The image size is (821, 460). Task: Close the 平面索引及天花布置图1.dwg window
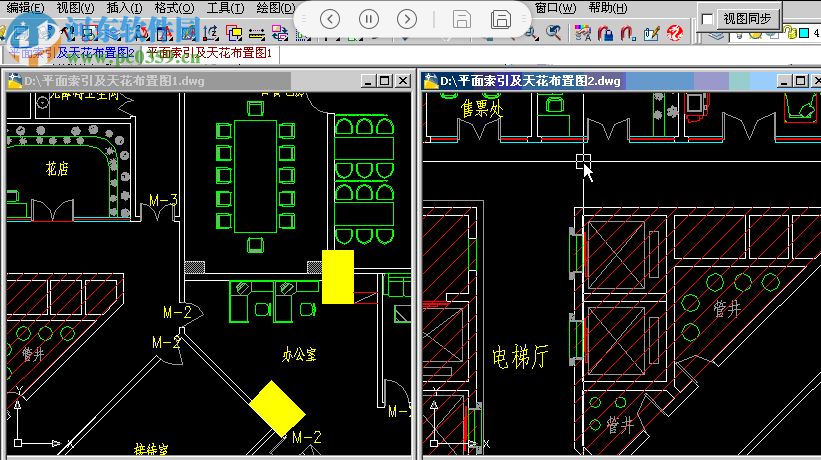(x=403, y=81)
